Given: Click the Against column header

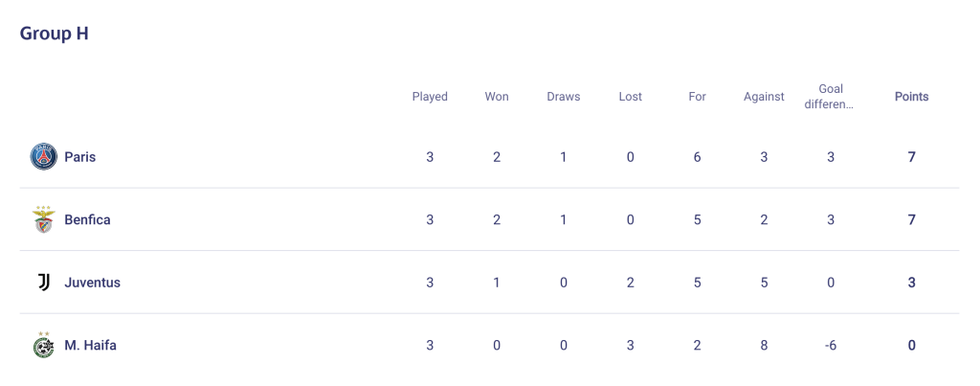Looking at the screenshot, I should (x=764, y=97).
